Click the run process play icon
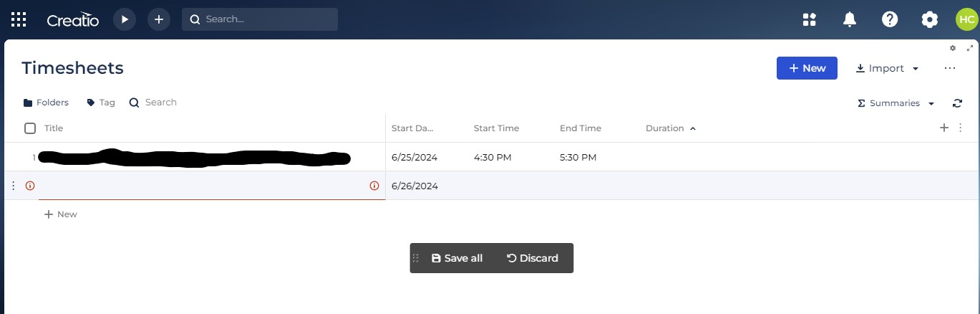 coord(125,19)
